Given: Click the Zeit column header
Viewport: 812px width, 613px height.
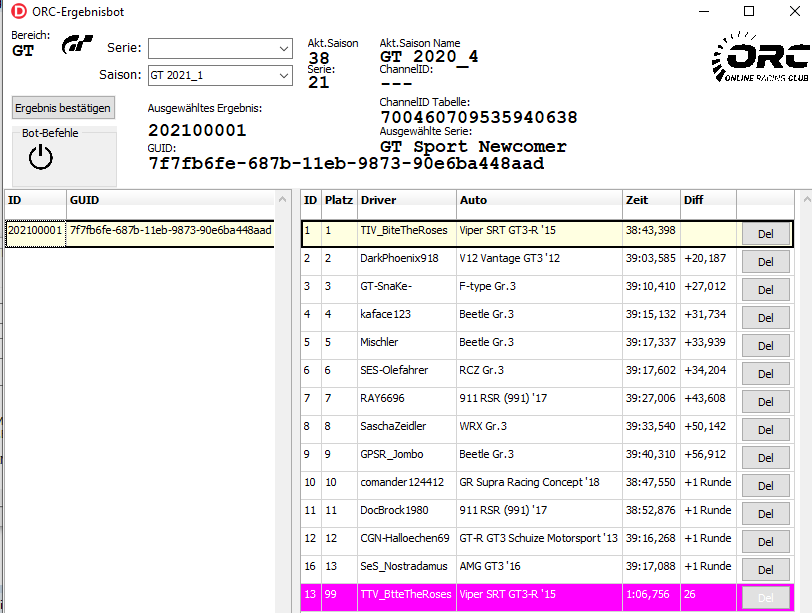Looking at the screenshot, I should 650,200.
